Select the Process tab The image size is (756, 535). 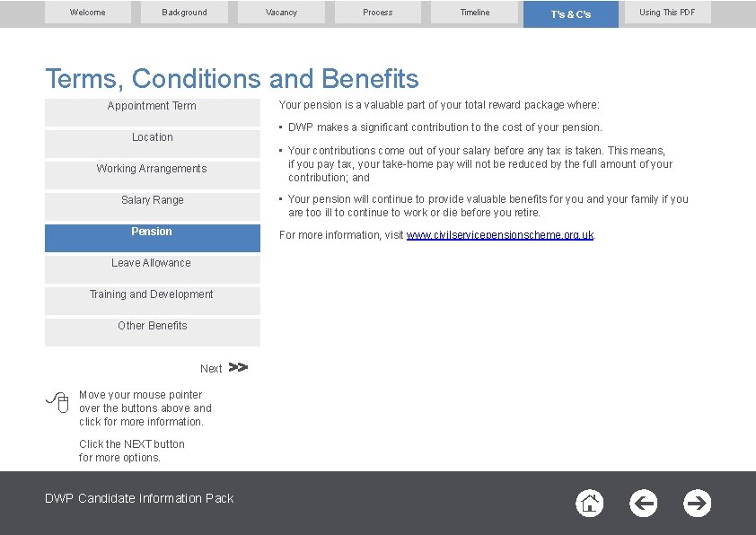377,13
